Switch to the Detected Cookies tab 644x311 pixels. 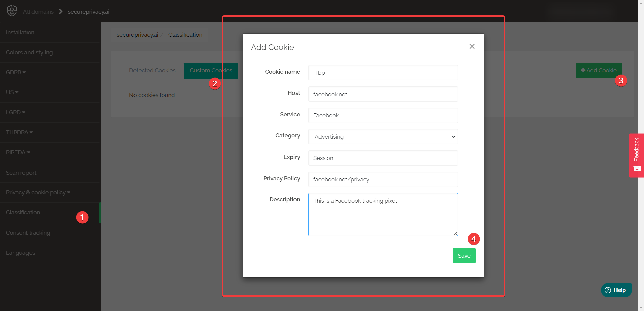[x=152, y=70]
